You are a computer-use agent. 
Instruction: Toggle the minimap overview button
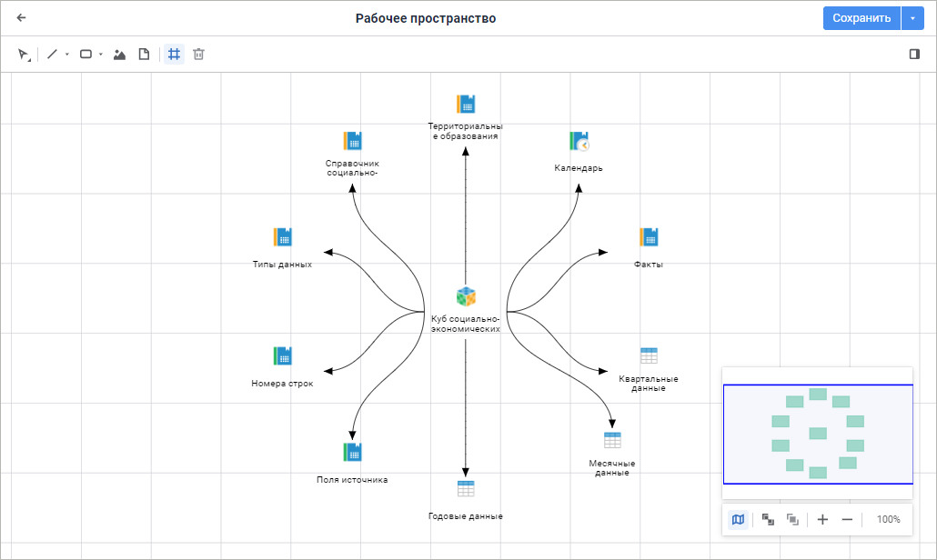[x=738, y=519]
